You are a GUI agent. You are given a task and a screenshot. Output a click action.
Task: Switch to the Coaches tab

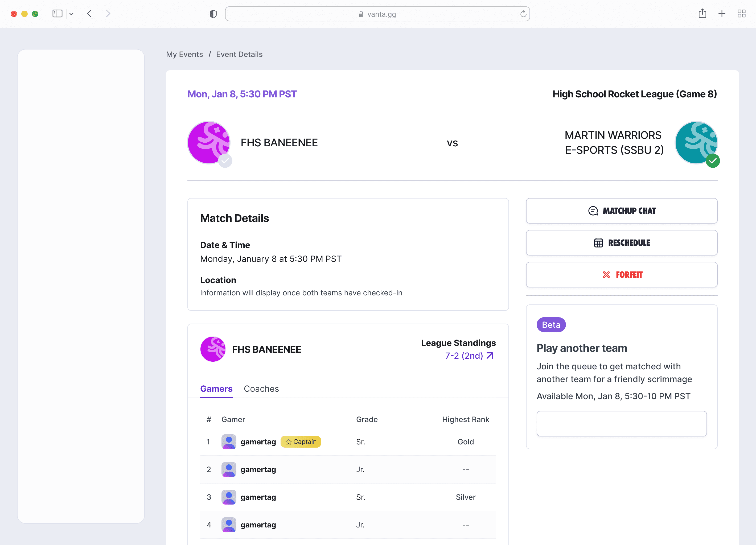(x=261, y=389)
